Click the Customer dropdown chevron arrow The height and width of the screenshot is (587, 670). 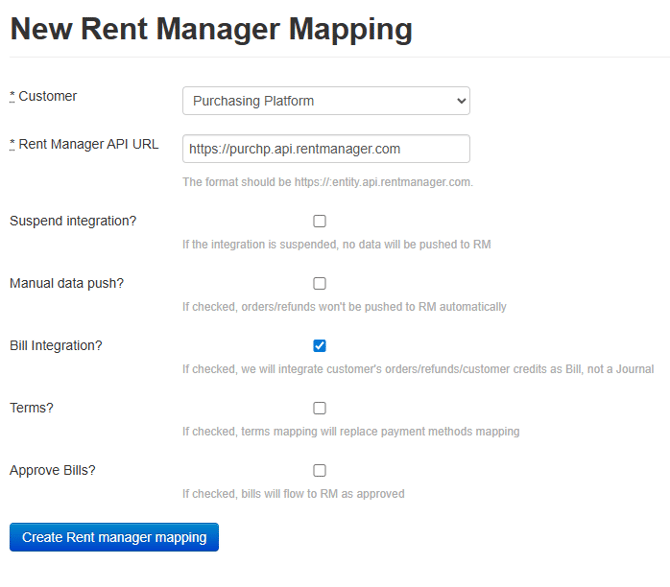pyautogui.click(x=460, y=101)
